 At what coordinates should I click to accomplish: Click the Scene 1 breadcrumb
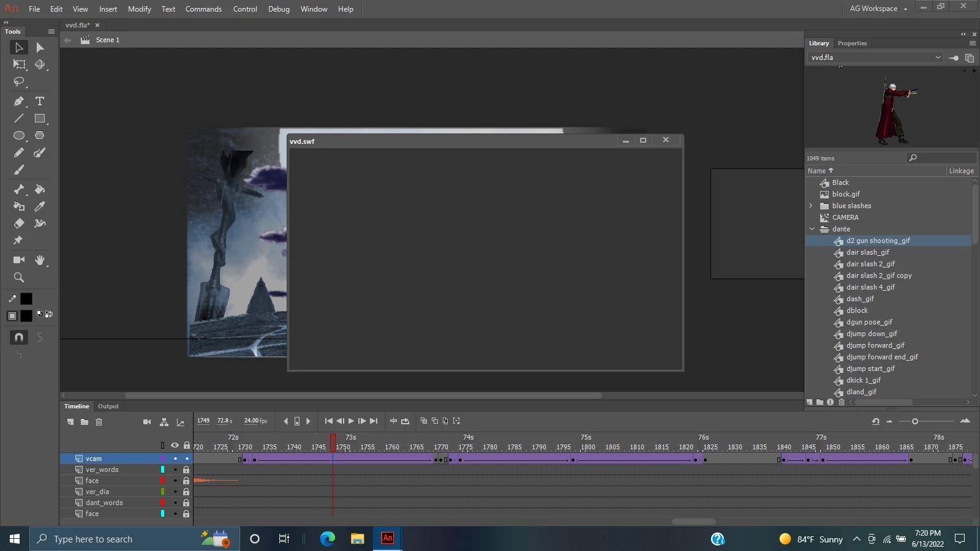[108, 40]
